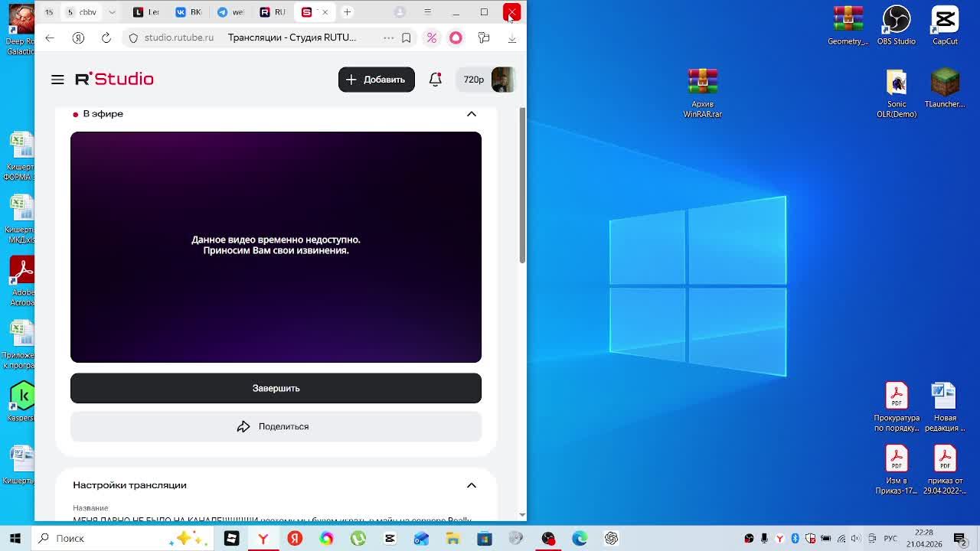
Task: Select Изм в Приказ-17 PDF file
Action: [x=897, y=469]
